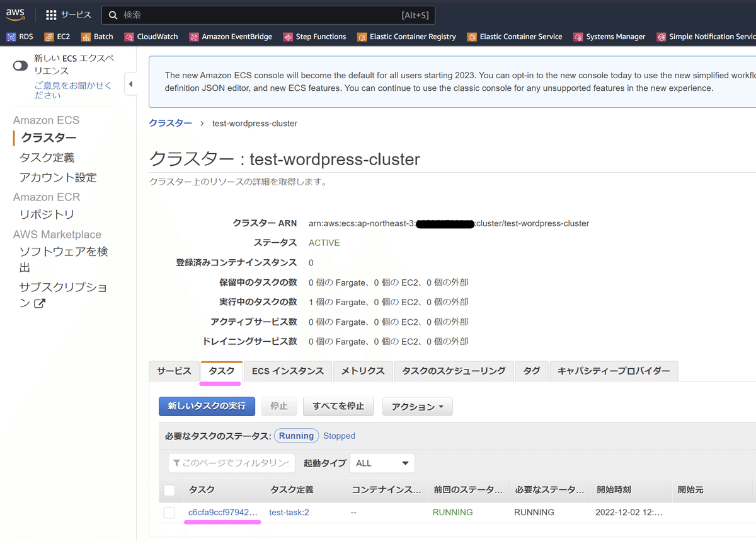The width and height of the screenshot is (756, 541).
Task: Open アカウント設定 in the sidebar
Action: tap(58, 178)
